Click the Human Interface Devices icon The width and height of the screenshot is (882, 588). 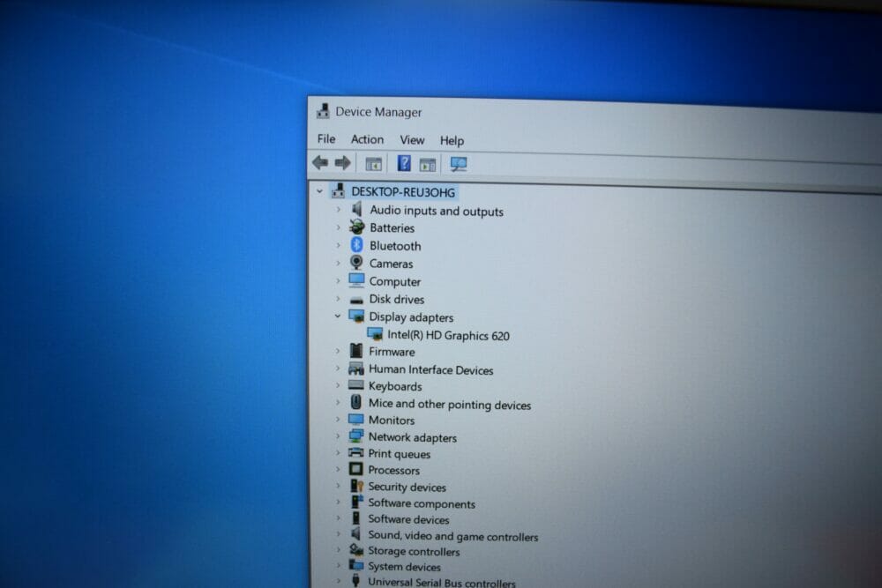pos(356,368)
